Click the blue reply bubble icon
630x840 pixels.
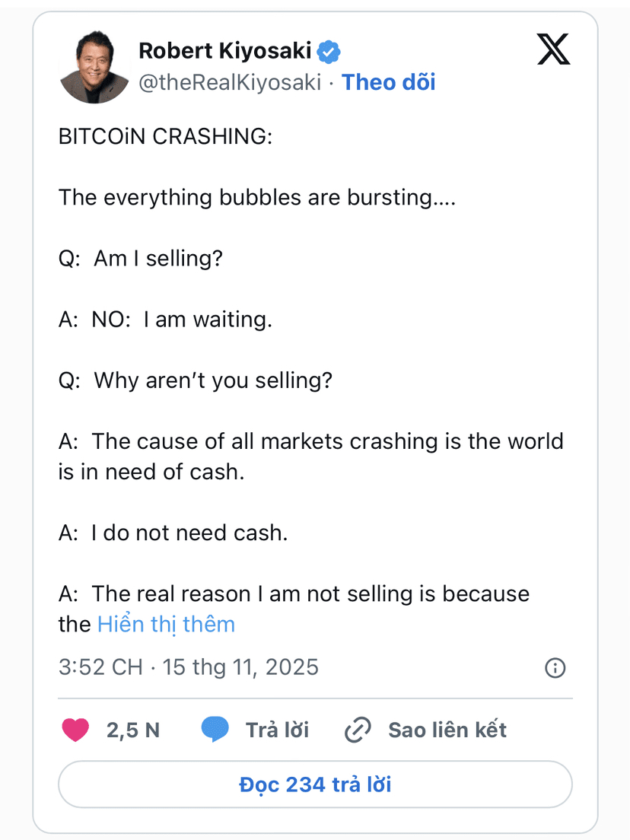(x=215, y=730)
